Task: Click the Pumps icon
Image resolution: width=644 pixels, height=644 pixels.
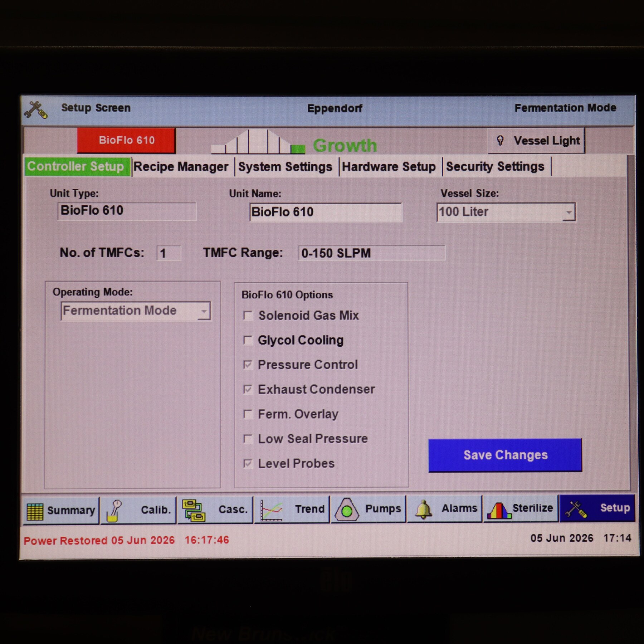Action: [346, 510]
